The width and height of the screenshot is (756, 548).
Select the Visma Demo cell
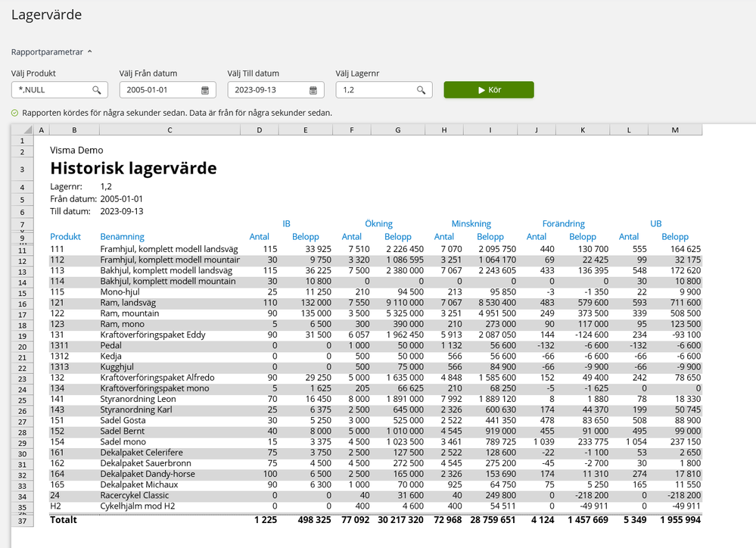tap(76, 151)
